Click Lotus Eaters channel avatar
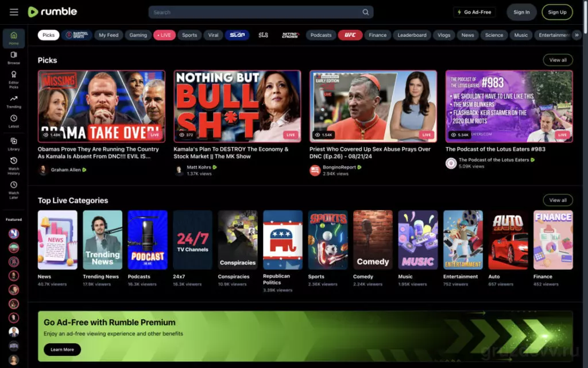The width and height of the screenshot is (588, 368). [451, 163]
